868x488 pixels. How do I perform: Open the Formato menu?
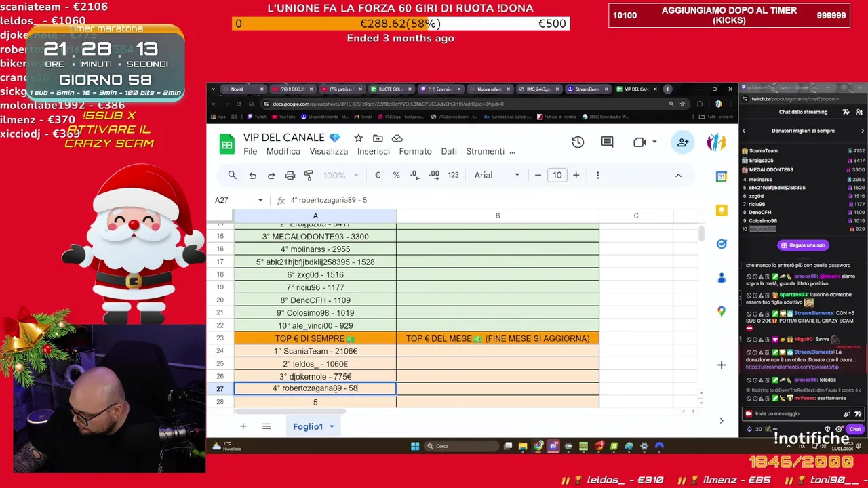(415, 151)
